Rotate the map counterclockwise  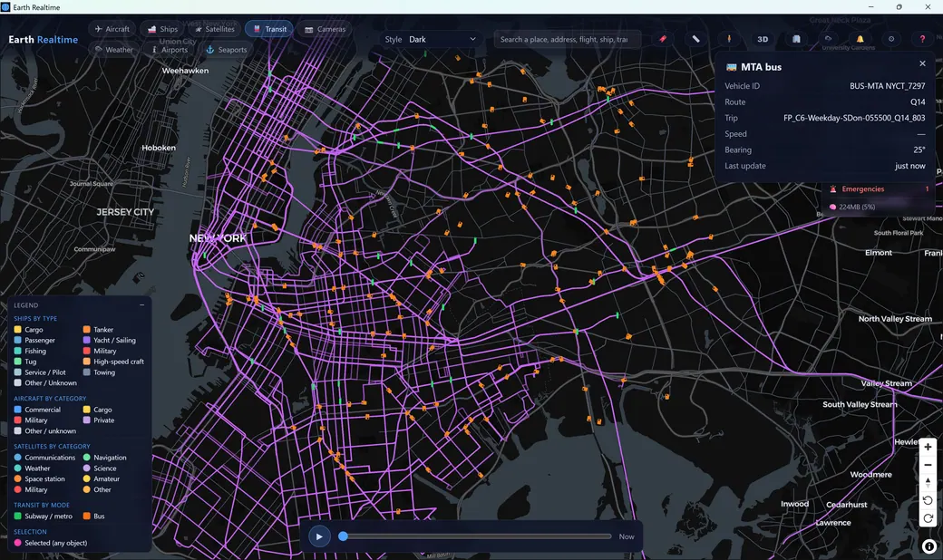[928, 500]
